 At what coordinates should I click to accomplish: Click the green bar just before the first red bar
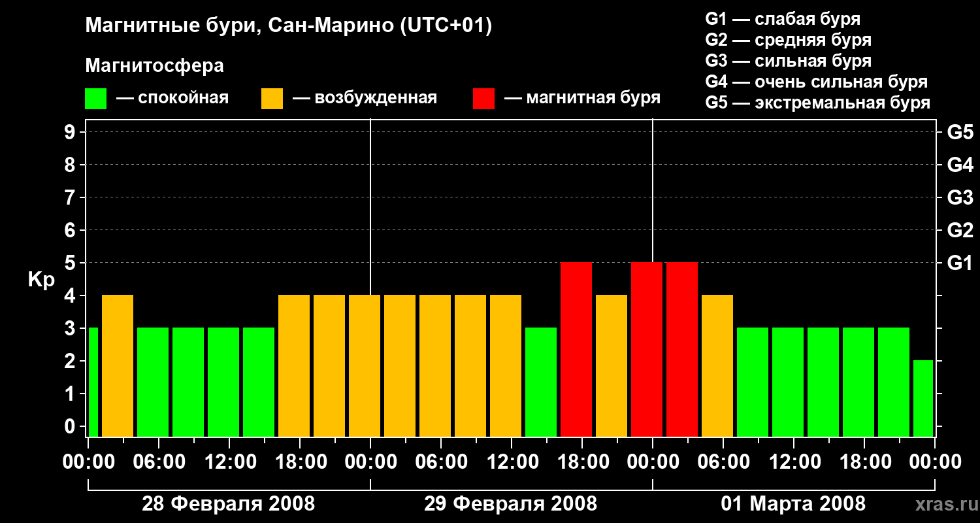(541, 382)
